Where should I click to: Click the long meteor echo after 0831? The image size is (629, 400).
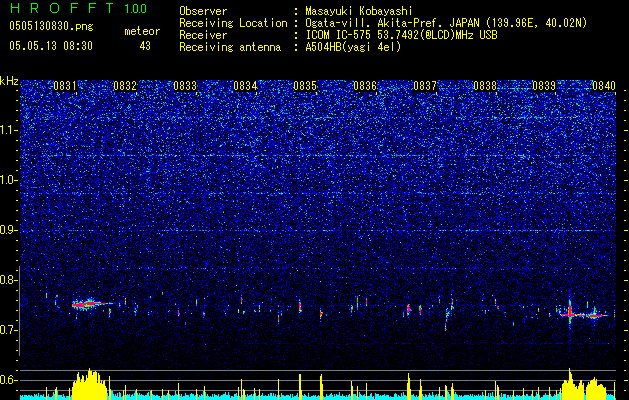91,304
